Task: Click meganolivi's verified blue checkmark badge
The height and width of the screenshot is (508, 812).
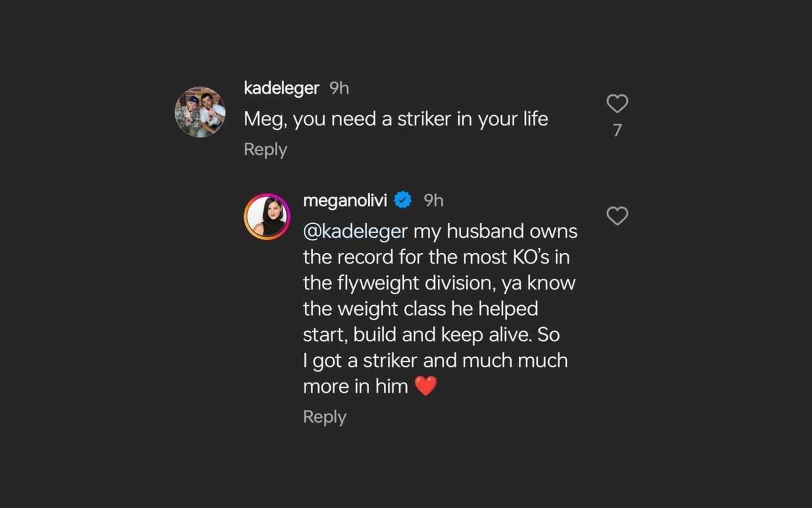Action: (x=402, y=200)
